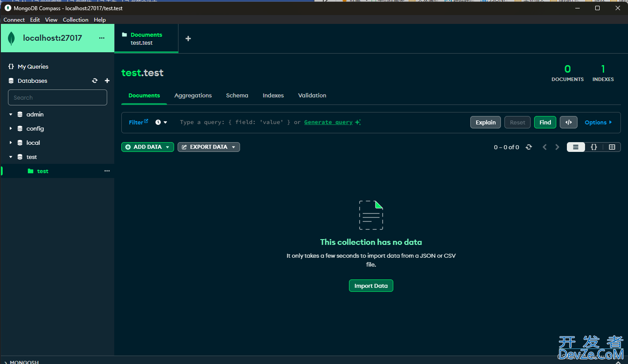Open the ADD DATA dropdown
The height and width of the screenshot is (364, 628).
[147, 147]
